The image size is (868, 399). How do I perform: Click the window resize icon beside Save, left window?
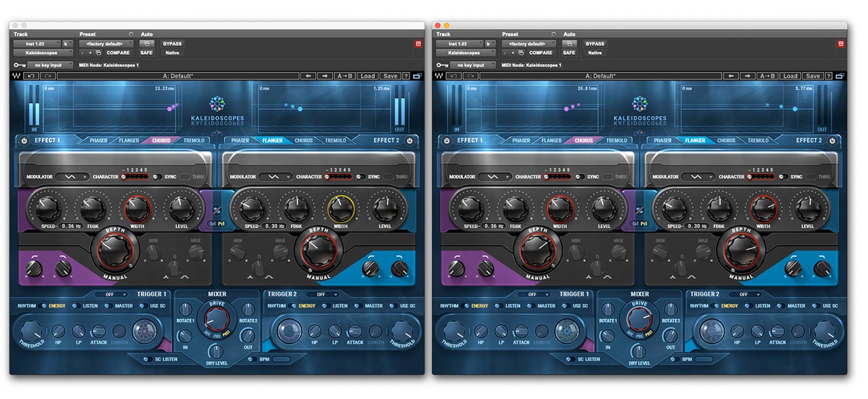point(417,76)
